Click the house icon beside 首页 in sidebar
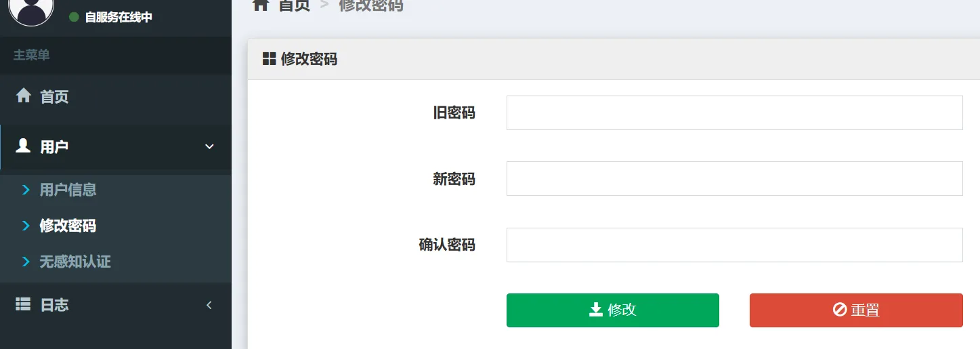The image size is (980, 349). (x=24, y=96)
